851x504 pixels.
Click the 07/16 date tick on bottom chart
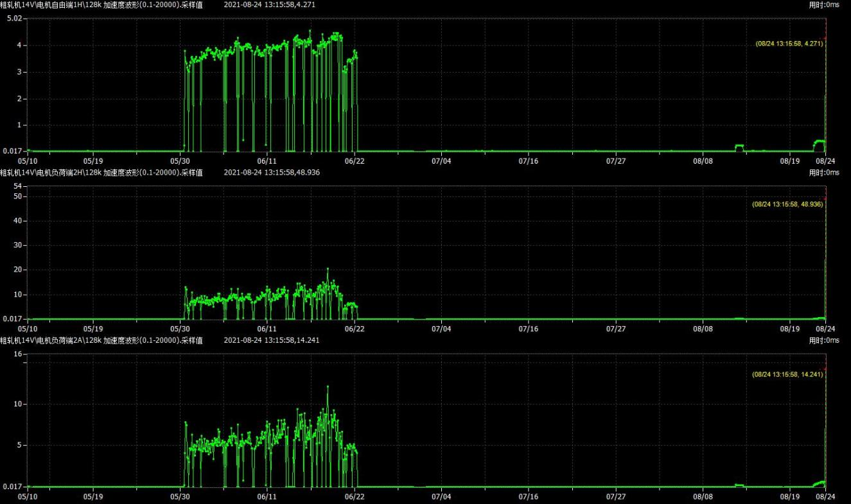click(x=528, y=496)
